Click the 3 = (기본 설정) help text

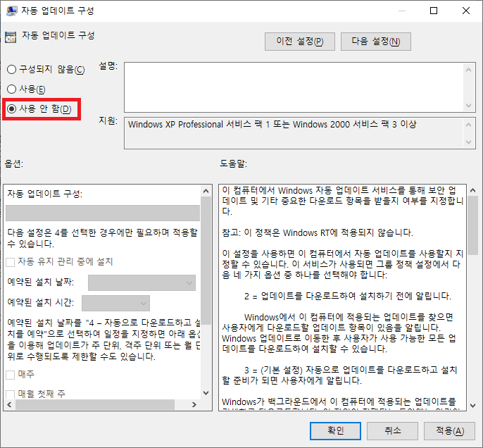click(339, 375)
